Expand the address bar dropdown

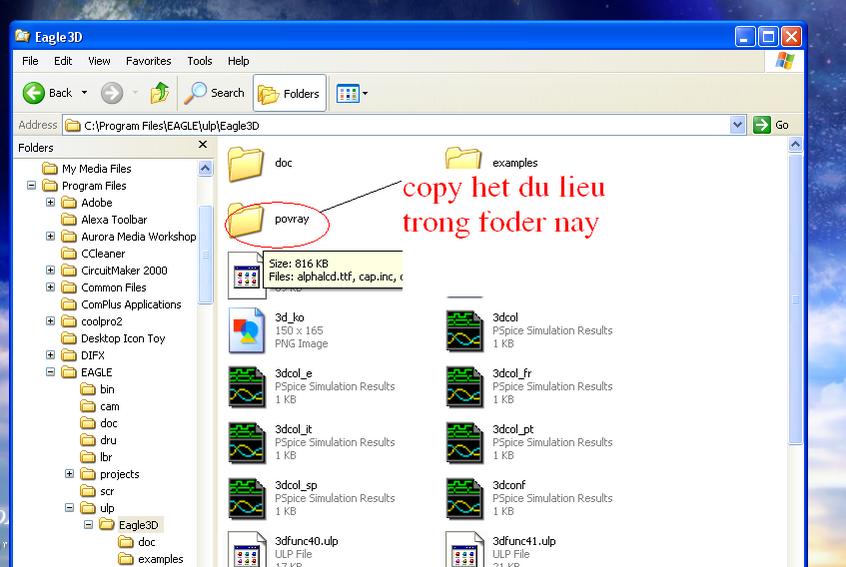(738, 125)
